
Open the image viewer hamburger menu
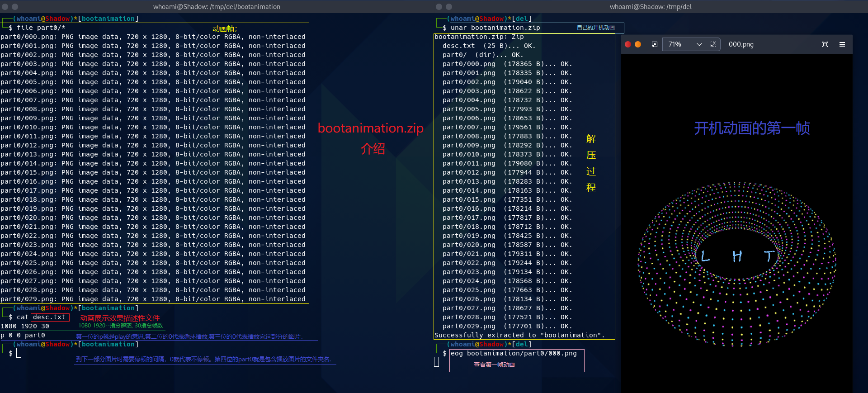(x=842, y=44)
